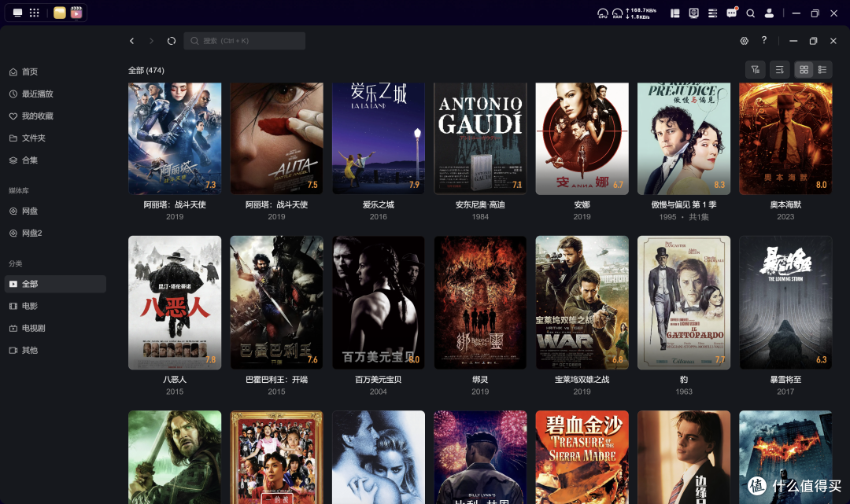Viewport: 850px width, 504px height.
Task: Open the system bar search magnifier
Action: click(751, 13)
